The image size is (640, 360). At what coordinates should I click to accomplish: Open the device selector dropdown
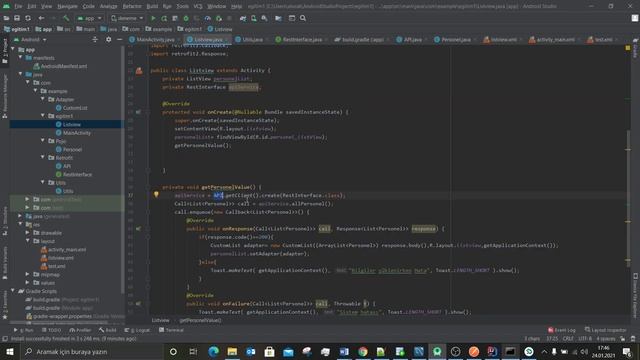127,18
